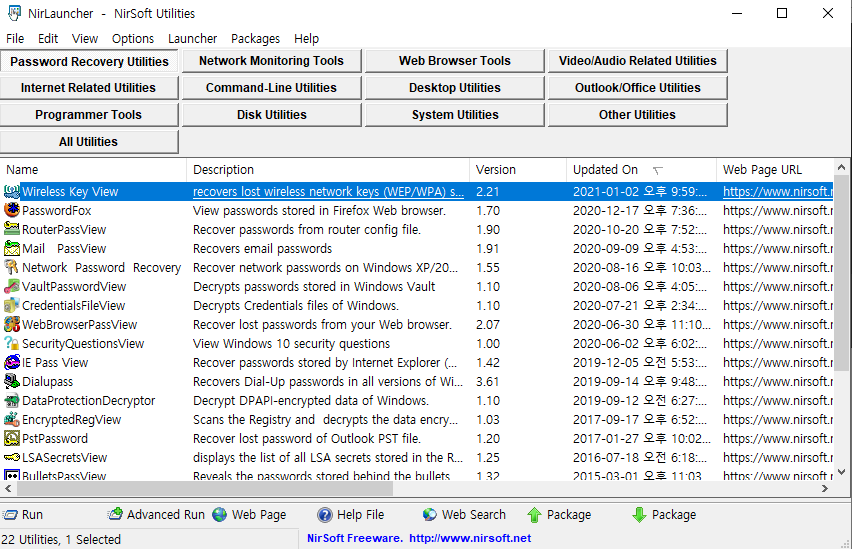The image size is (852, 549).
Task: Switch to Network Monitoring Tools category
Action: tap(272, 61)
